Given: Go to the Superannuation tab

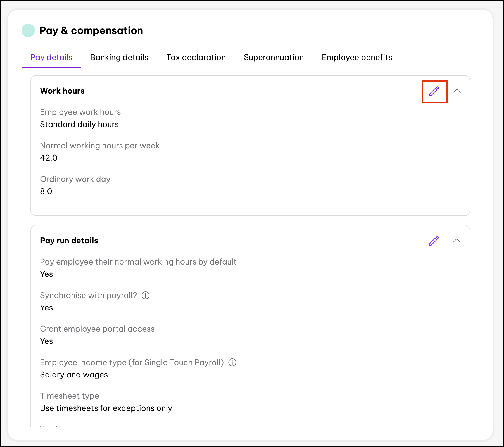Looking at the screenshot, I should click(x=274, y=57).
